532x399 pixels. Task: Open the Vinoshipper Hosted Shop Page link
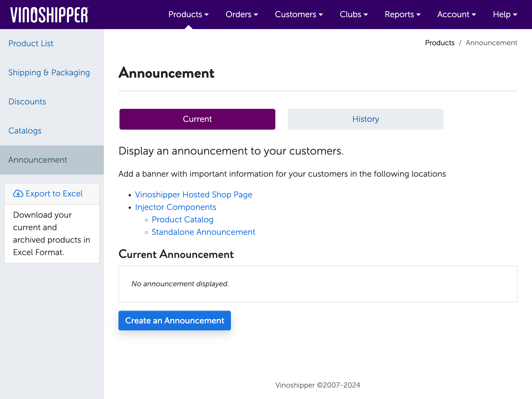193,195
